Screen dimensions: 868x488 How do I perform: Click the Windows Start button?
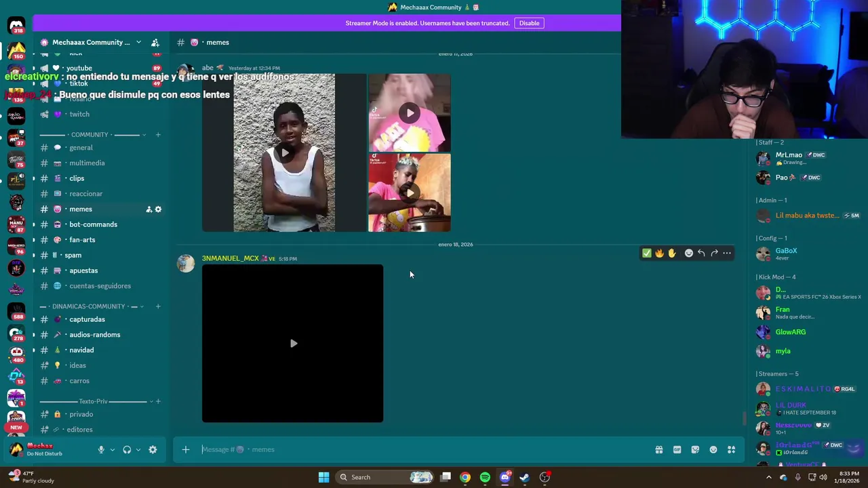(x=323, y=477)
